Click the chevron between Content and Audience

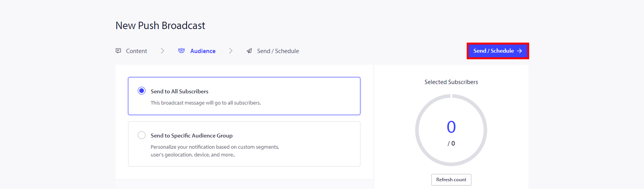pyautogui.click(x=163, y=51)
